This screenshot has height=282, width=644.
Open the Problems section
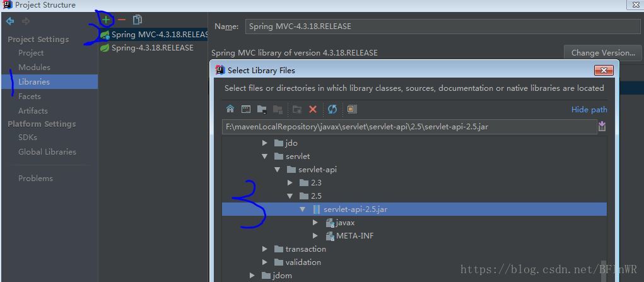pyautogui.click(x=35, y=179)
